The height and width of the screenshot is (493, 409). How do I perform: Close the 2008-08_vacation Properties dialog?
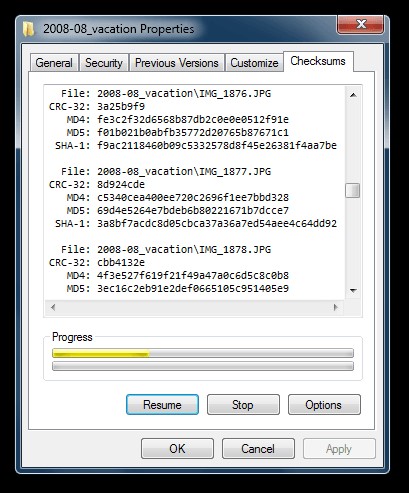[361, 24]
